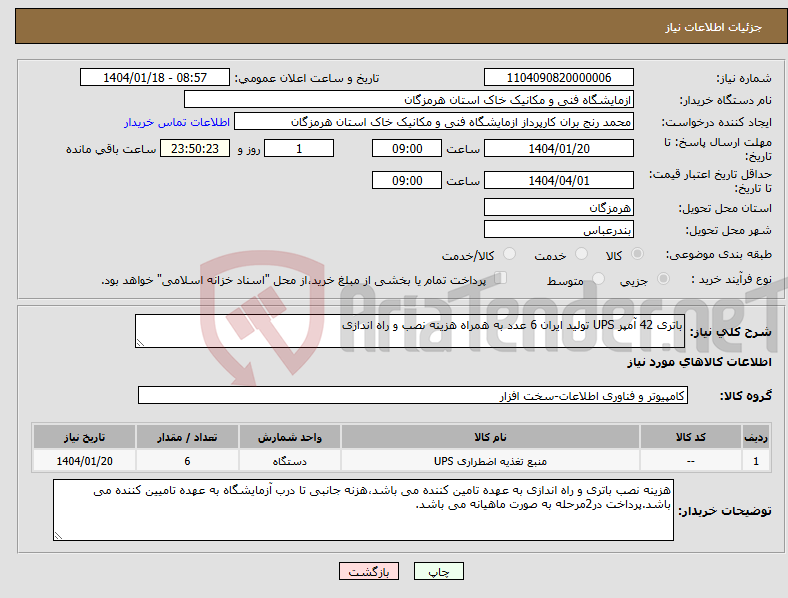Viewport: 788px width, 598px height.
Task: Click the شرح کلی نیاز text area
Action: coord(410,331)
